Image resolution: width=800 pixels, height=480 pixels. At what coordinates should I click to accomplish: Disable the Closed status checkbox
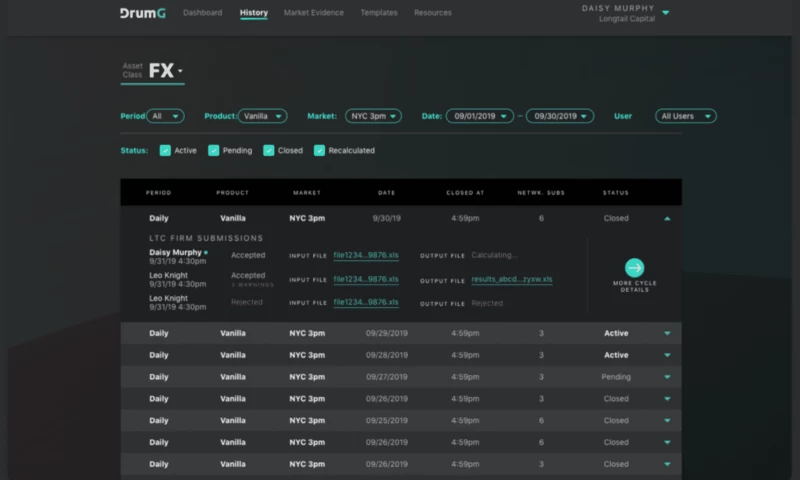269,150
